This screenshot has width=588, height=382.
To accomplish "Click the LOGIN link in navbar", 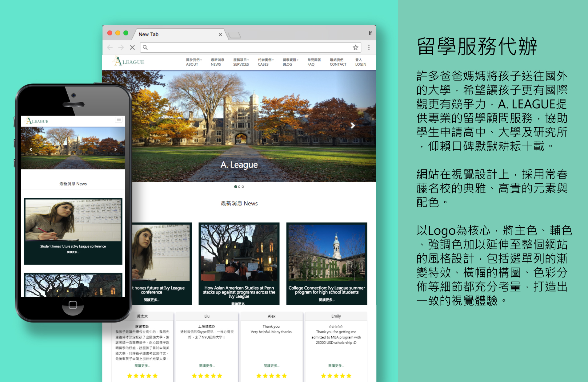I will coord(360,62).
